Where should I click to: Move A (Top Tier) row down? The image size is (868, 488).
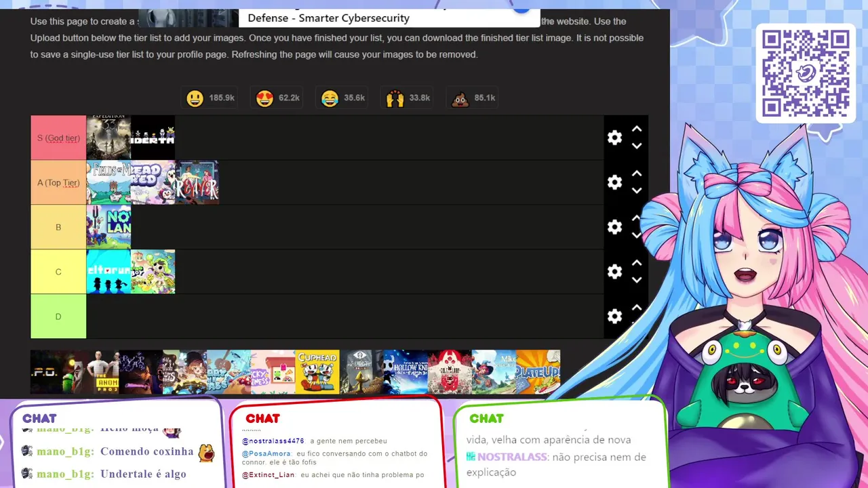637,190
